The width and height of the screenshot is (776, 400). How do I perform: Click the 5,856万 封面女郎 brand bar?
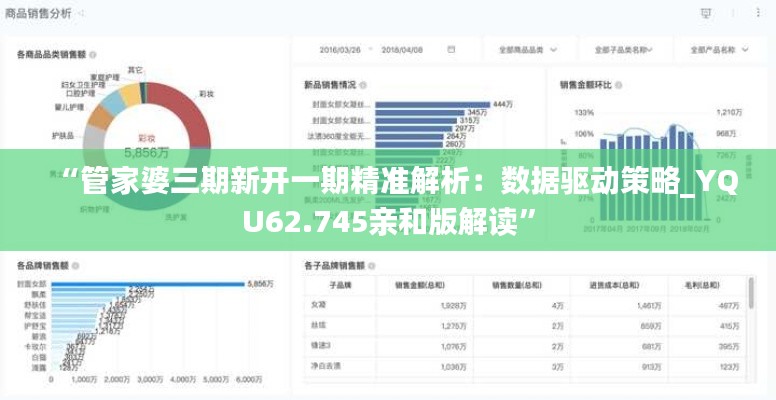(x=148, y=284)
